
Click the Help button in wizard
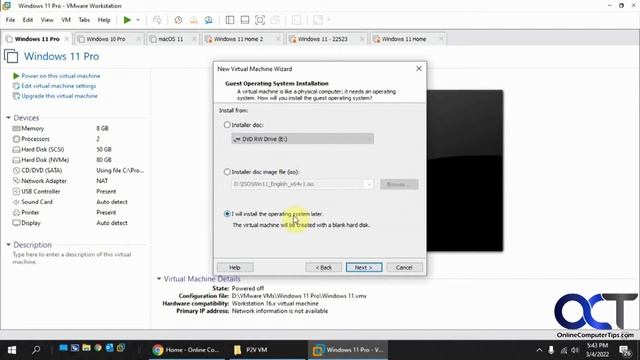point(235,268)
